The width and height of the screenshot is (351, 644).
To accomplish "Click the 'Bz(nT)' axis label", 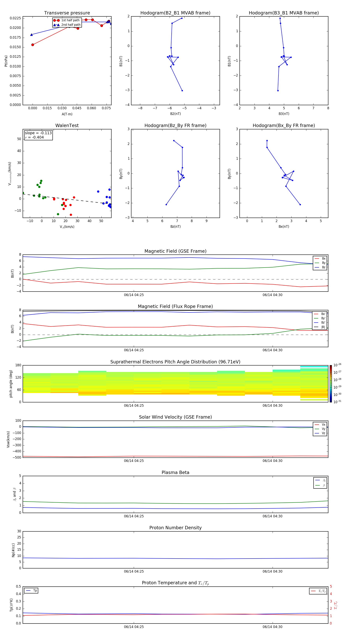I will tap(175, 227).
